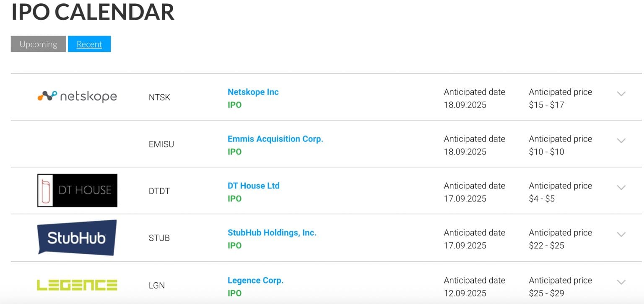Open the StubHub Holdings, Inc. link

tap(272, 232)
